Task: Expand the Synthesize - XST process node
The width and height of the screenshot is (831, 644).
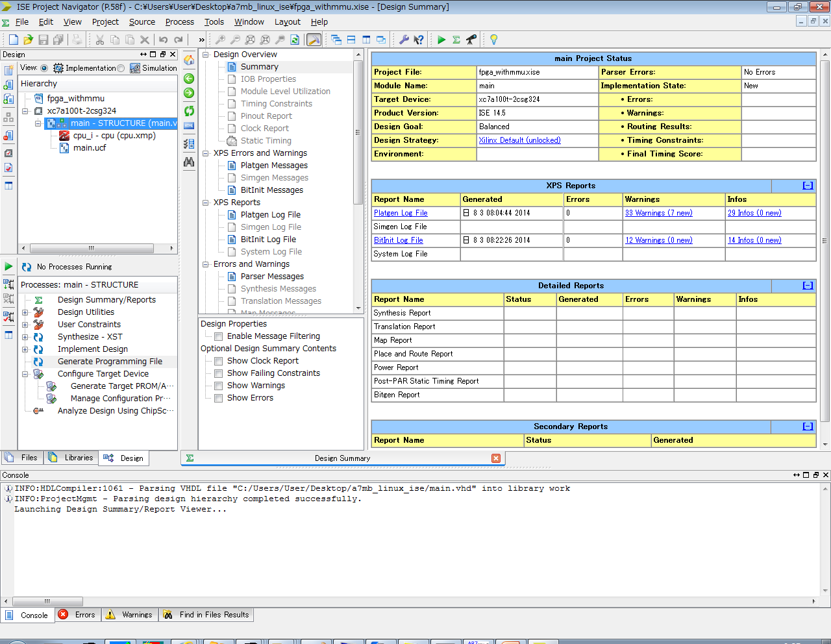Action: (x=25, y=337)
